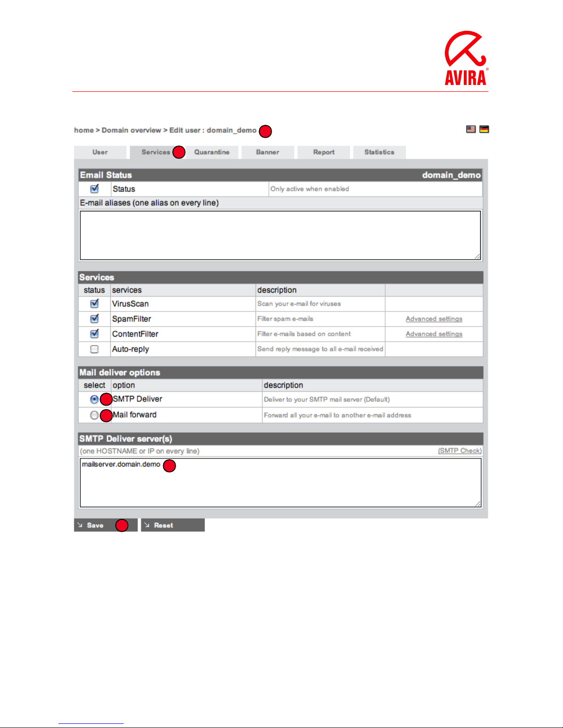Open ContentFilter Advanced settings link

coord(434,334)
